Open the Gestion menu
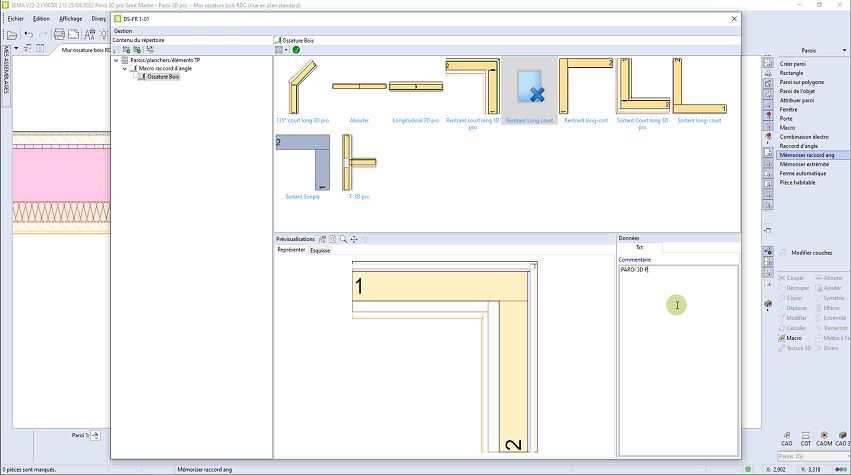This screenshot has height=475, width=851. click(123, 31)
